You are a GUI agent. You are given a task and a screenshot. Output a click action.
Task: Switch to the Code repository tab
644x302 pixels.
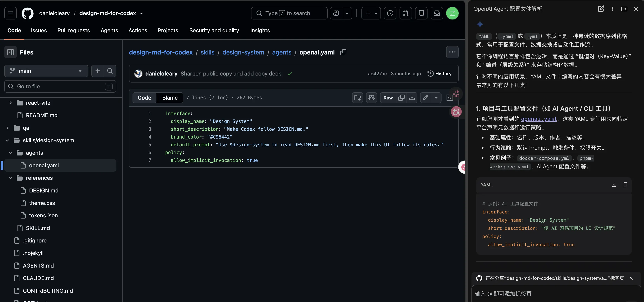(x=14, y=30)
